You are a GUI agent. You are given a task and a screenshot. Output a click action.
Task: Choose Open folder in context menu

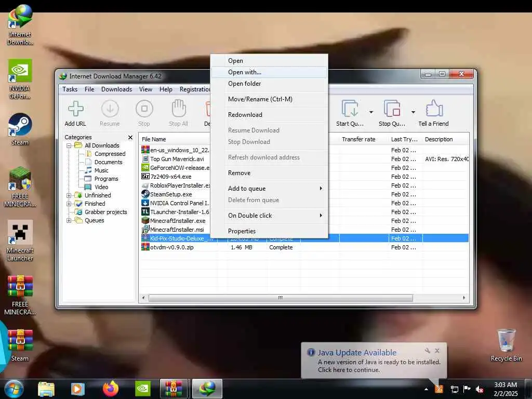270,84
